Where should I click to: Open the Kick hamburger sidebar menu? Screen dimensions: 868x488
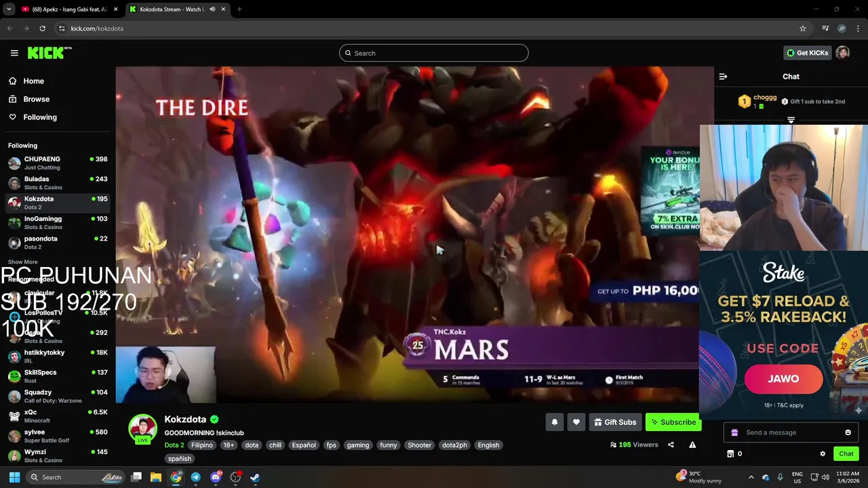pyautogui.click(x=14, y=53)
